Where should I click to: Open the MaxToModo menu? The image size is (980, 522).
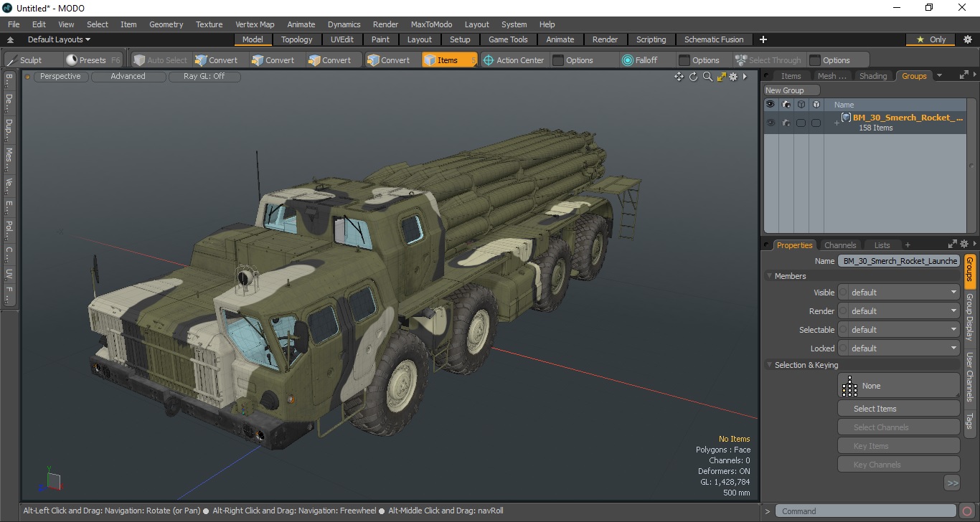point(431,24)
